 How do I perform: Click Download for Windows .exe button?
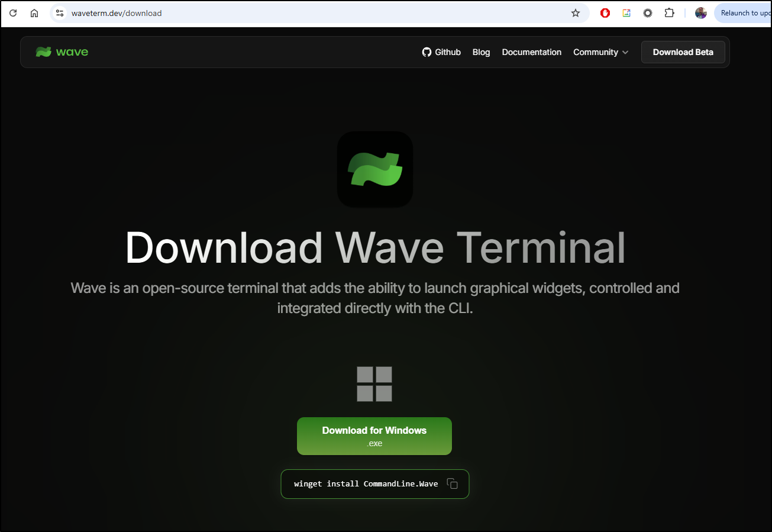click(x=374, y=436)
